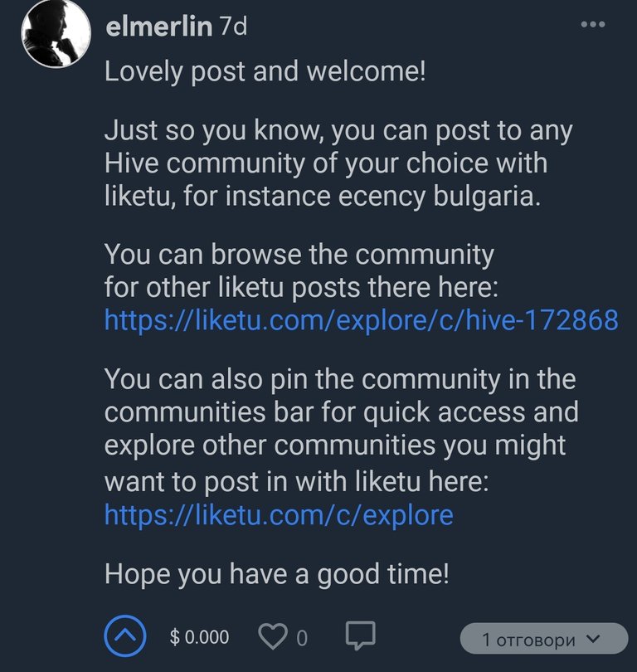Show payout details for $ 0.000

(199, 637)
